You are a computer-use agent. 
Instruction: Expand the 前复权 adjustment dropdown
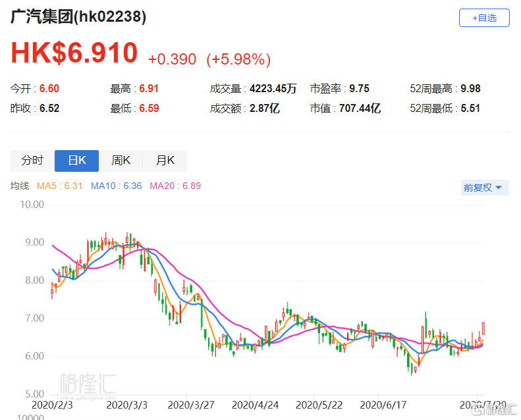coord(484,188)
